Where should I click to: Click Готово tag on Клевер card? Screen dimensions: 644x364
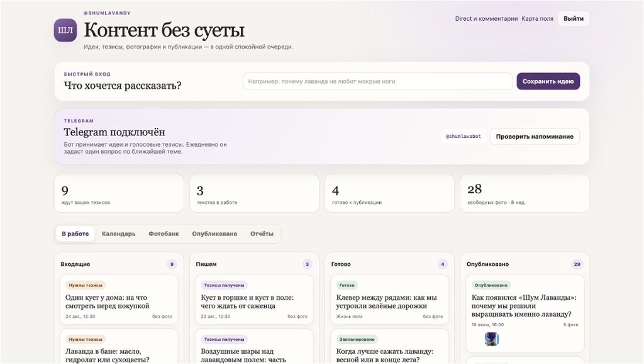coord(347,285)
